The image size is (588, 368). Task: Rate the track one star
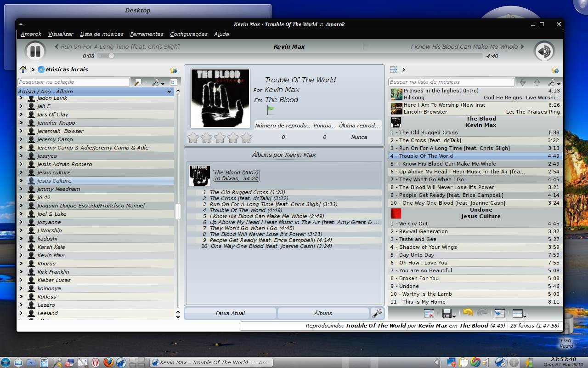pos(193,137)
